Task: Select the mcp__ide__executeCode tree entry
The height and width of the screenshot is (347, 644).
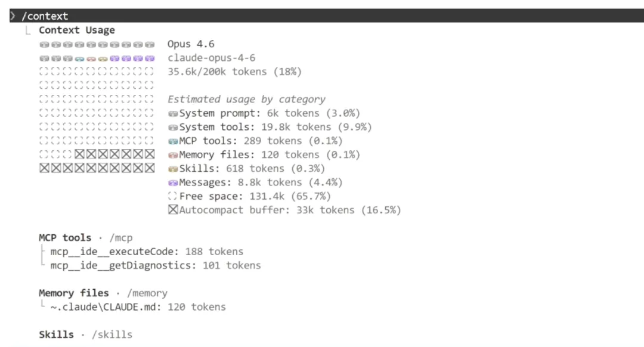Action: point(147,252)
